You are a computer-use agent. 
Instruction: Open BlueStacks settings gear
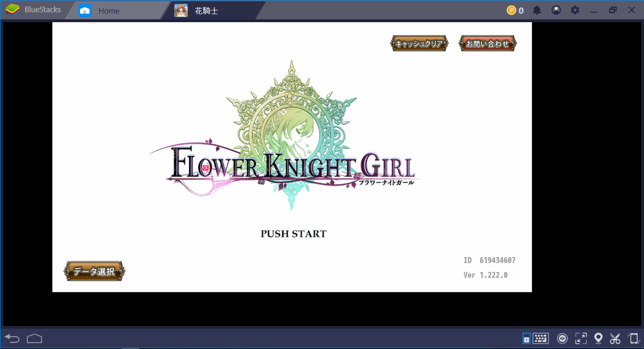(x=575, y=10)
